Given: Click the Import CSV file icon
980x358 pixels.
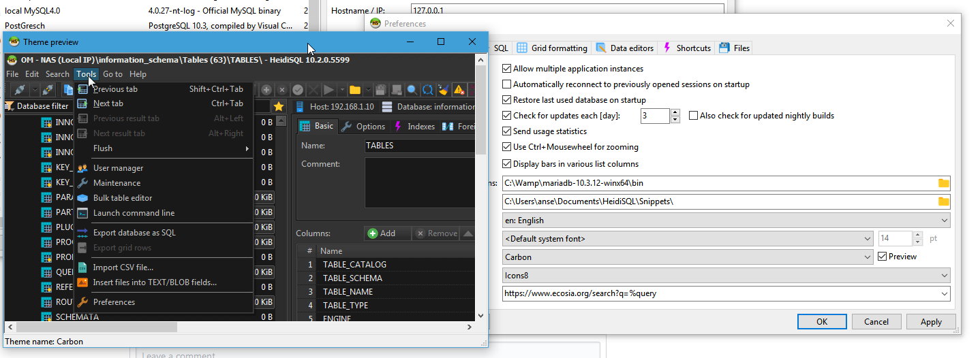Looking at the screenshot, I should [82, 267].
